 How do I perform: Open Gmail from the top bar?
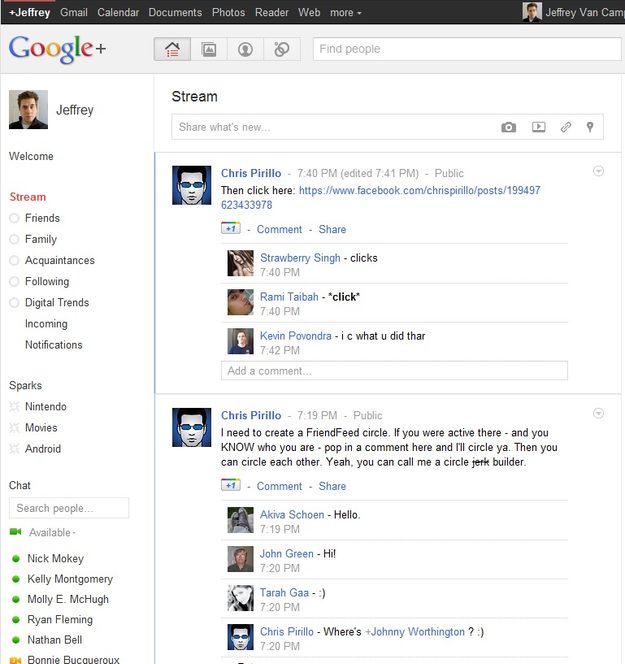coord(74,13)
